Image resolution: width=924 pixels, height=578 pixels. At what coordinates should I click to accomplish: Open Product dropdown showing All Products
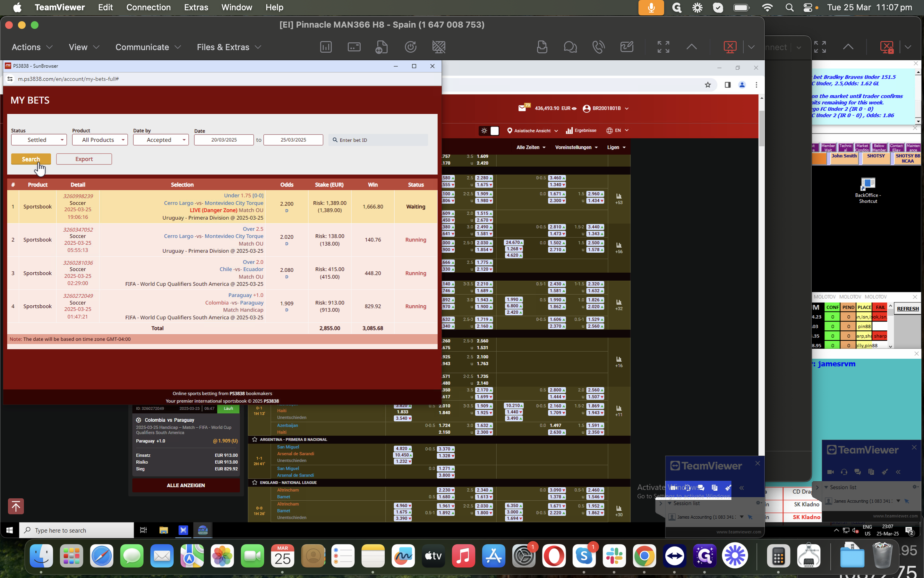tap(100, 140)
